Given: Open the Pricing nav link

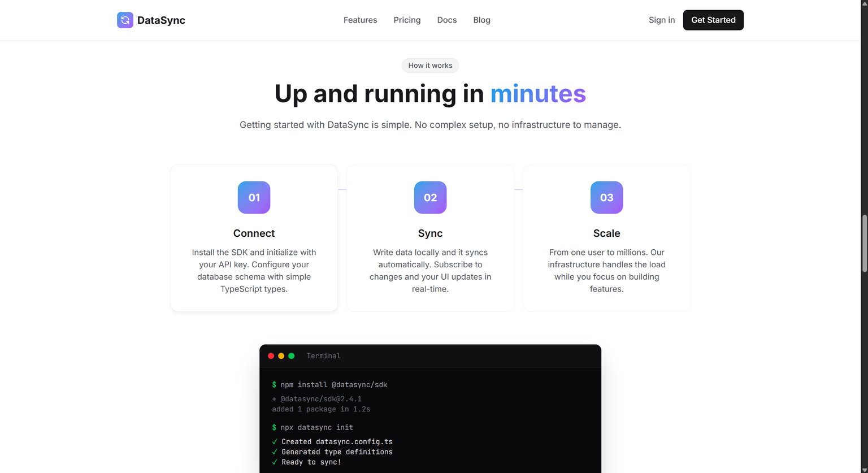Looking at the screenshot, I should 407,20.
